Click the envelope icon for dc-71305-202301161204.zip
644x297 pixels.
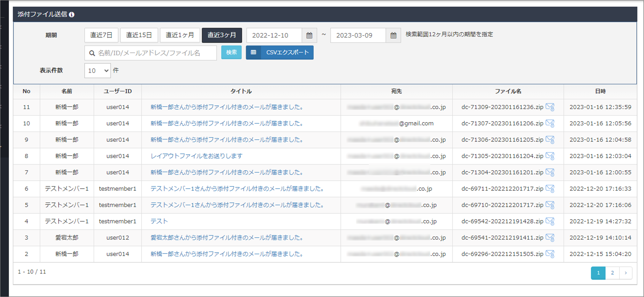coord(551,156)
